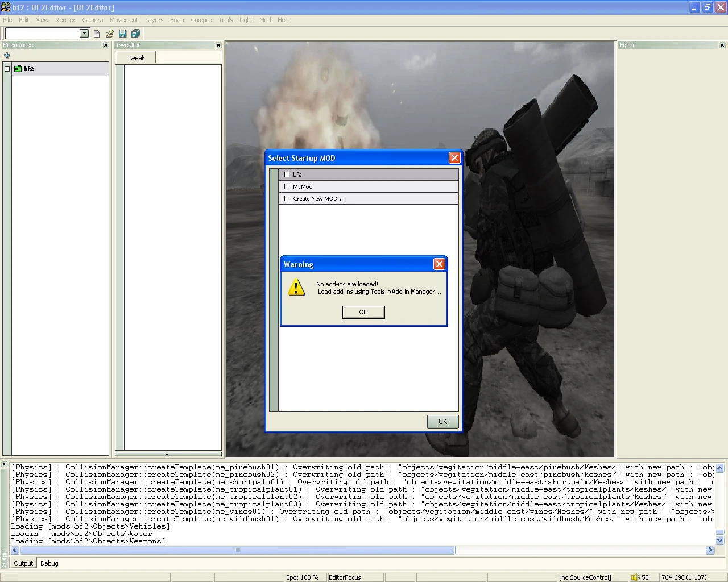Click the MyMod item icon in the mod list

(x=287, y=186)
